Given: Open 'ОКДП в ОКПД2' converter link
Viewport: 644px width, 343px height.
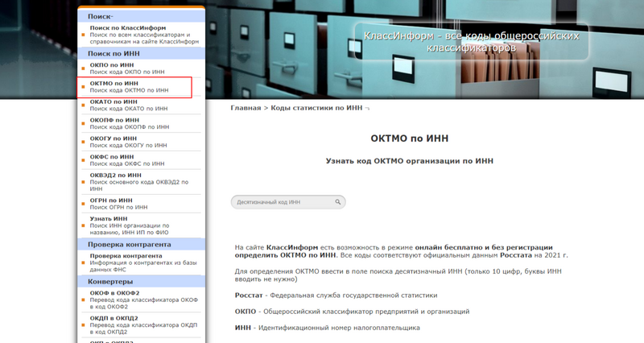Looking at the screenshot, I should 114,318.
